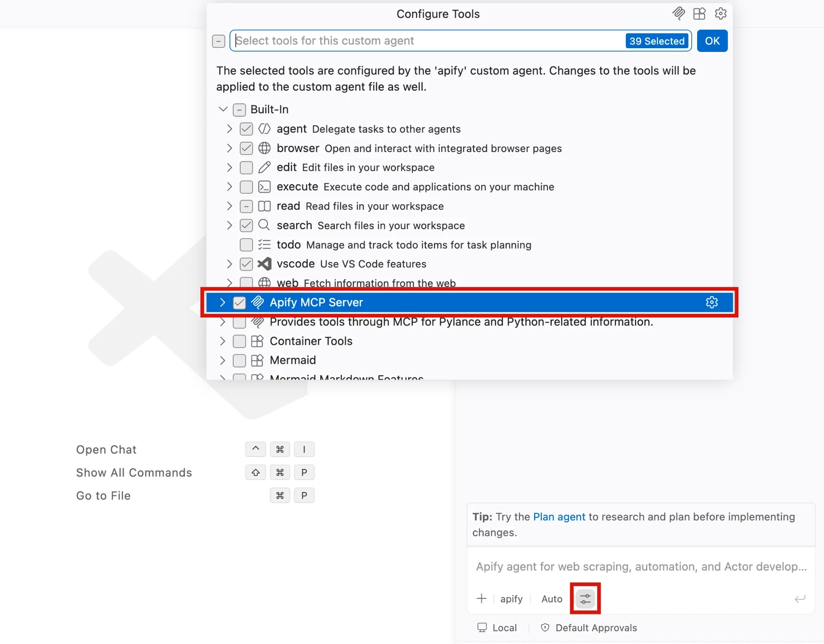Toggle the select-all checkbox beside the search field
Viewport: 824px width, 644px height.
click(218, 41)
